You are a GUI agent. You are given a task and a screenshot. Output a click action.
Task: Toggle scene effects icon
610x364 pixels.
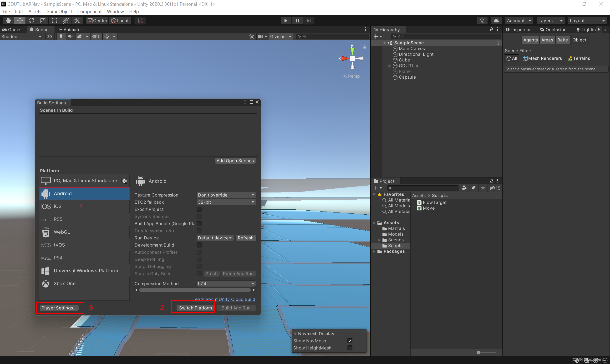pyautogui.click(x=79, y=36)
